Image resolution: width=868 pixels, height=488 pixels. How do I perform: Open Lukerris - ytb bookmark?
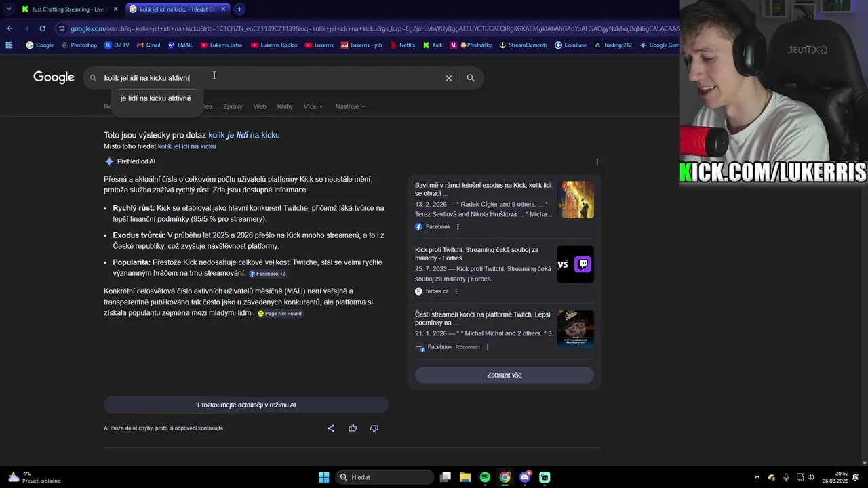click(x=361, y=45)
